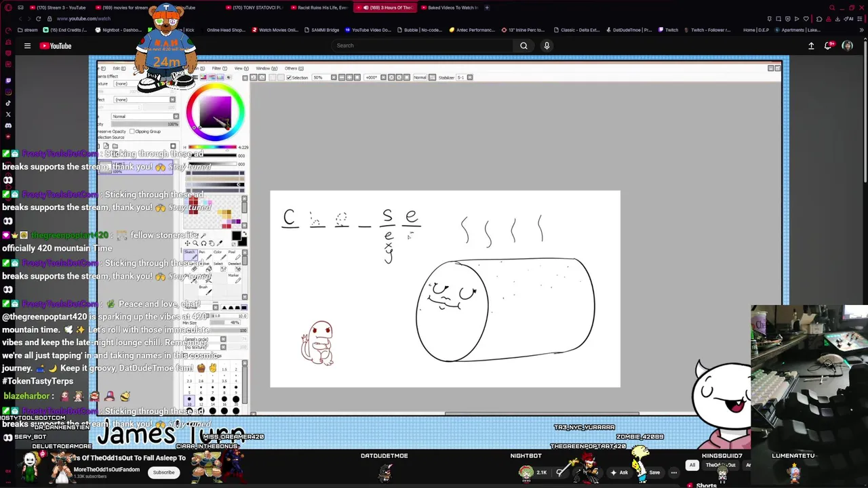Select the Brush tool
This screenshot has width=868, height=488.
(x=205, y=290)
